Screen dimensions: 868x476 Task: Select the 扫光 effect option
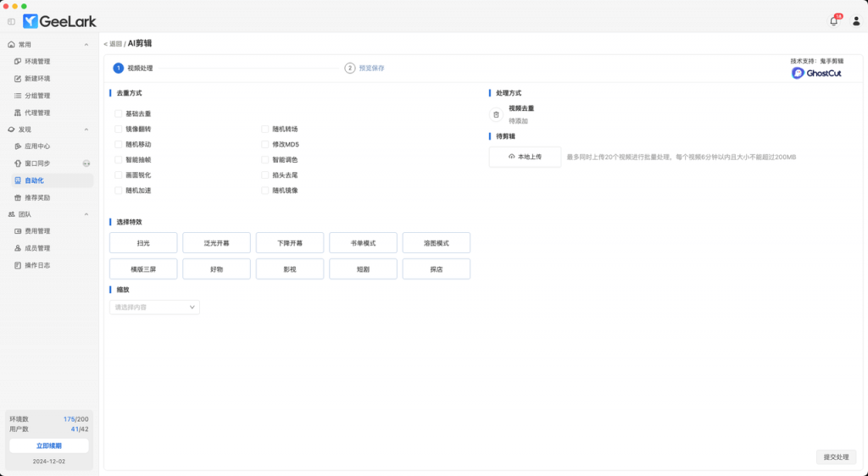[143, 243]
